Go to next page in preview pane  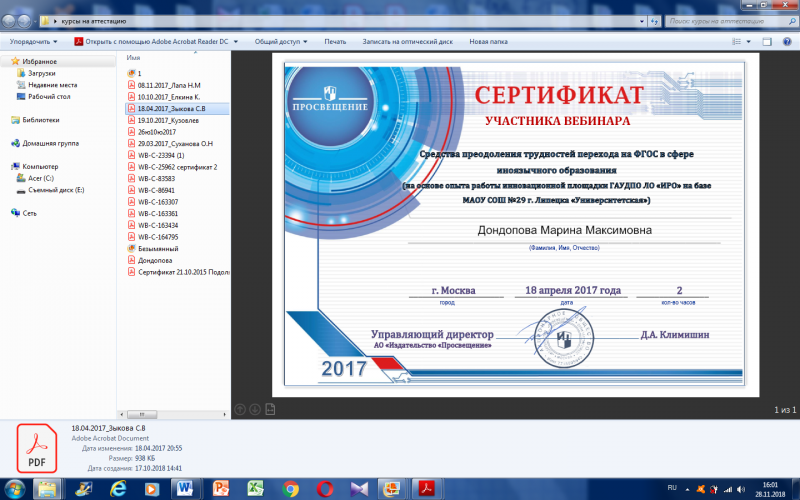point(255,409)
